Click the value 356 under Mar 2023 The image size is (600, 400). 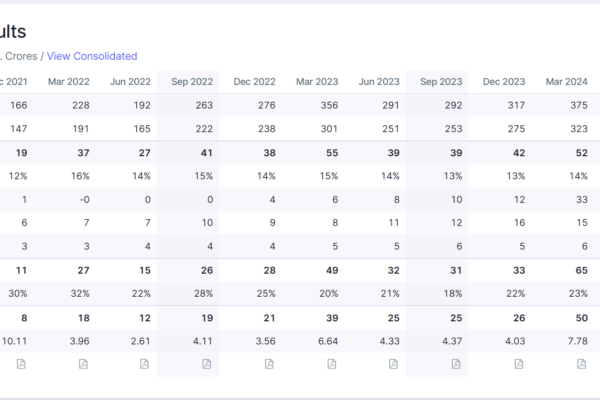tap(329, 105)
